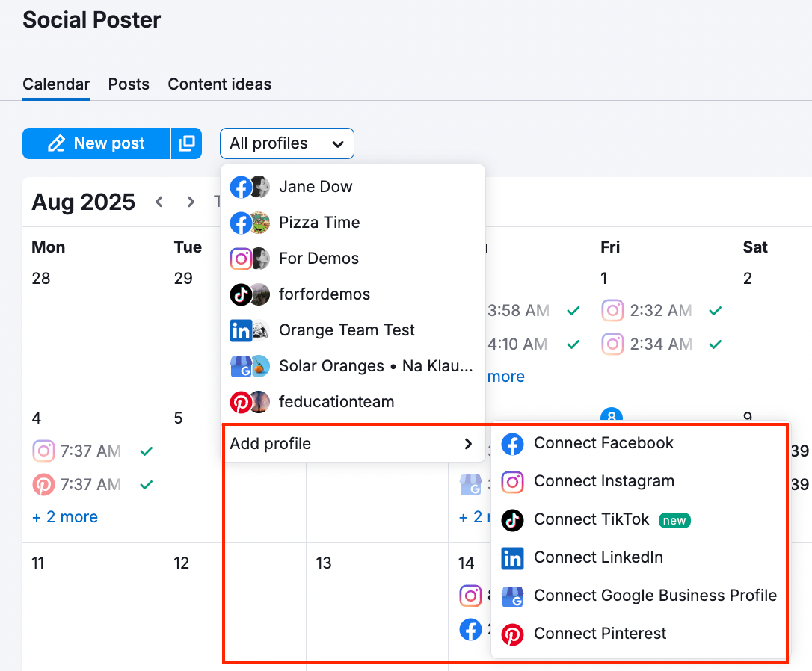Viewport: 812px width, 671px height.
Task: Choose Connect Google Business Profile
Action: (x=656, y=596)
